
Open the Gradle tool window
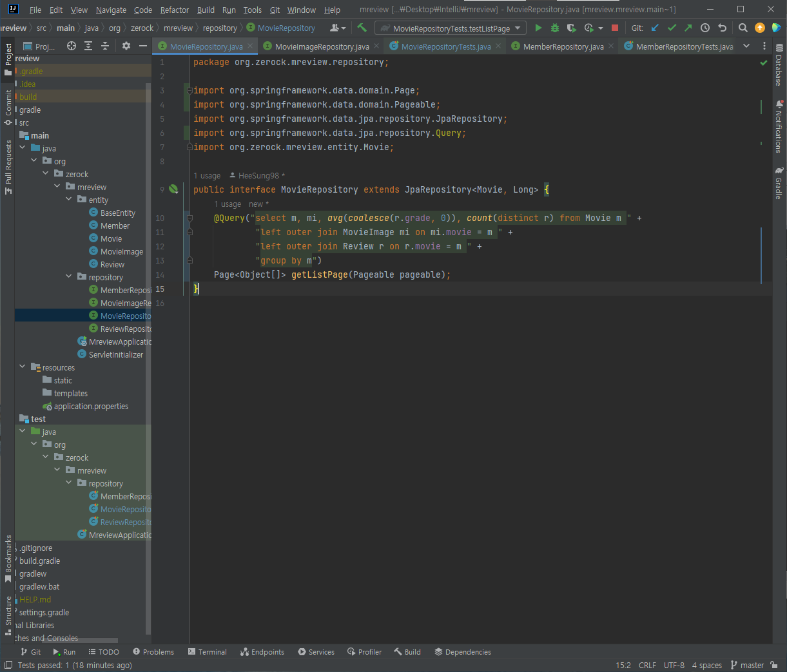click(779, 184)
